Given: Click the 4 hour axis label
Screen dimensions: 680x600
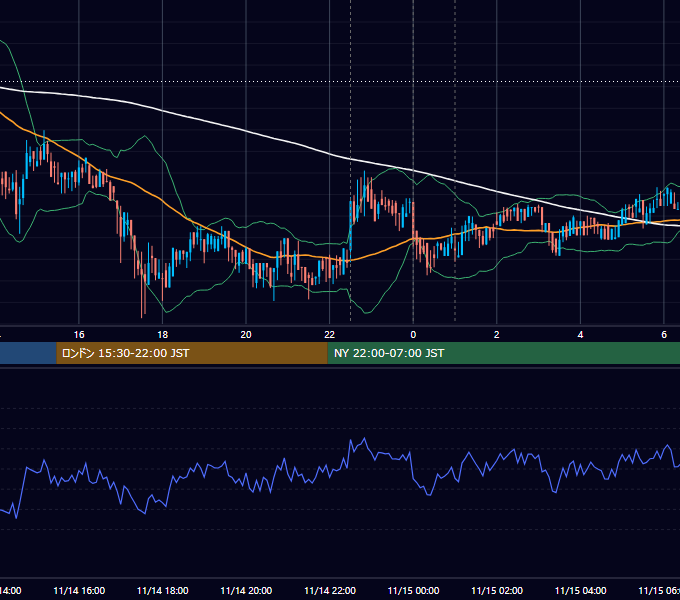Looking at the screenshot, I should (x=580, y=335).
